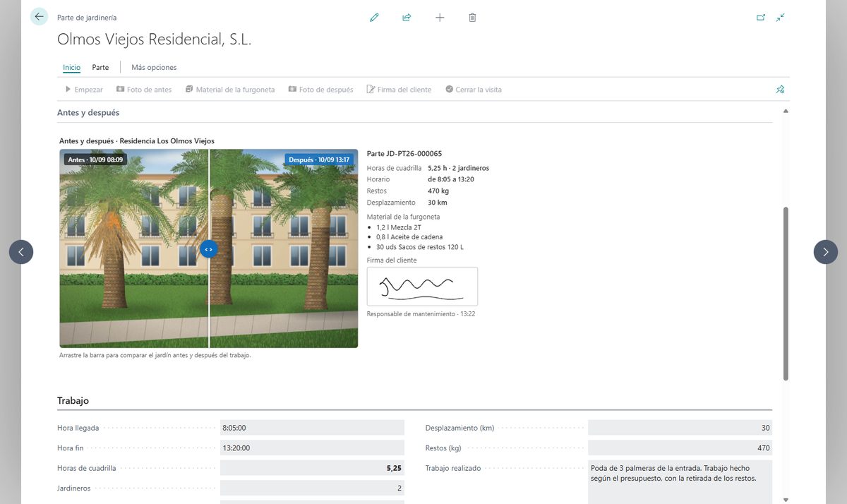Click the Trabajo realizado text box
The width and height of the screenshot is (847, 504).
point(680,482)
